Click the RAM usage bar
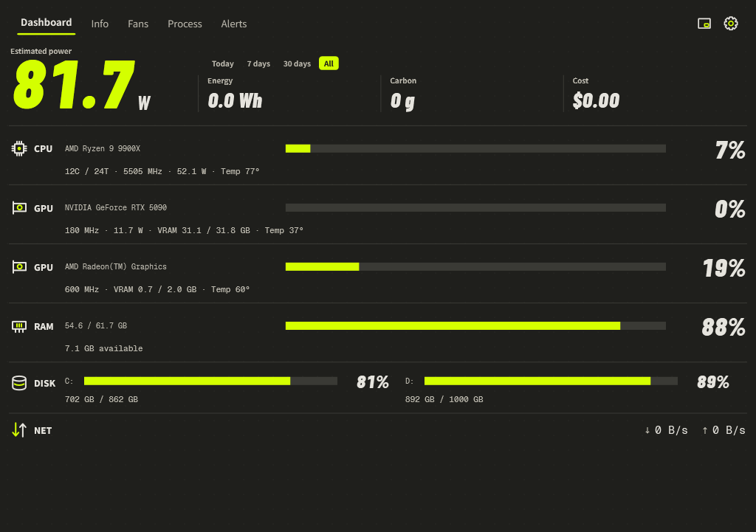This screenshot has height=532, width=756. 475,325
